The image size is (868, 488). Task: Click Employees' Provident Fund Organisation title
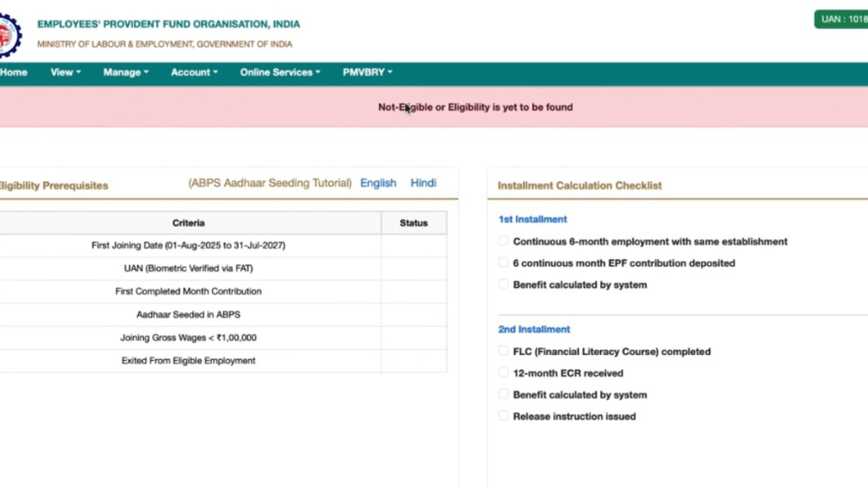coord(169,25)
